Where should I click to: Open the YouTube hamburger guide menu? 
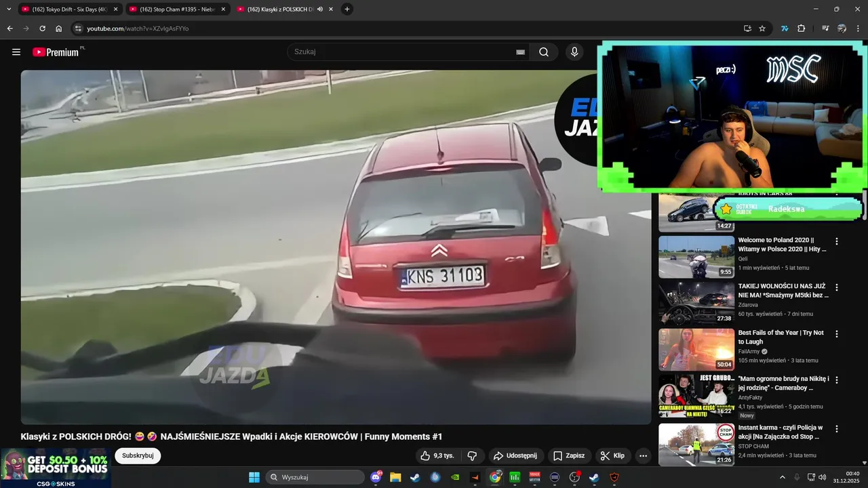coord(16,52)
